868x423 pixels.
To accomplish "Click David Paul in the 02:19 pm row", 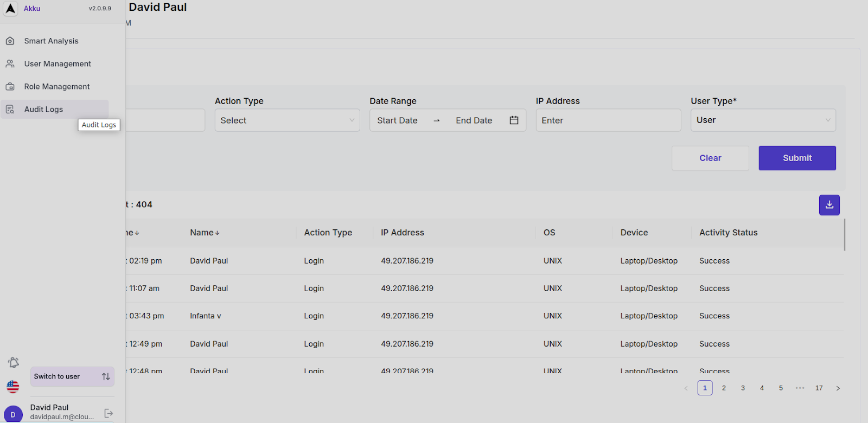I will (x=209, y=261).
